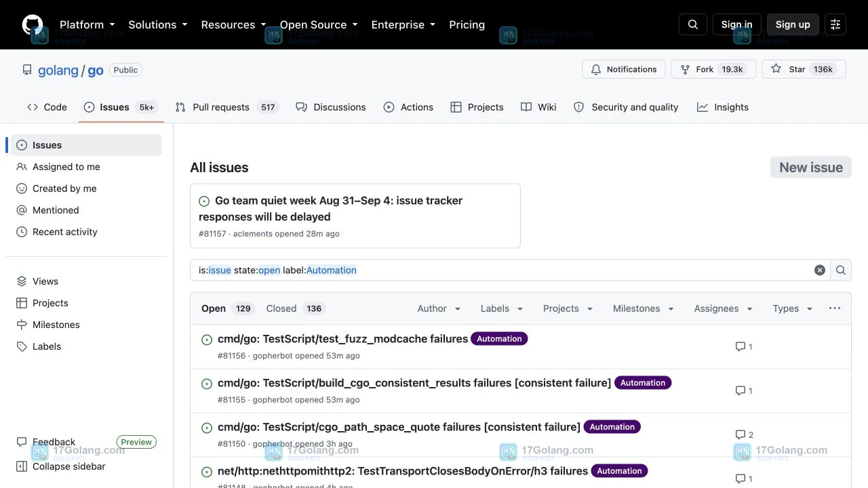The height and width of the screenshot is (488, 868).
Task: Expand the Open Source menu
Action: point(319,24)
